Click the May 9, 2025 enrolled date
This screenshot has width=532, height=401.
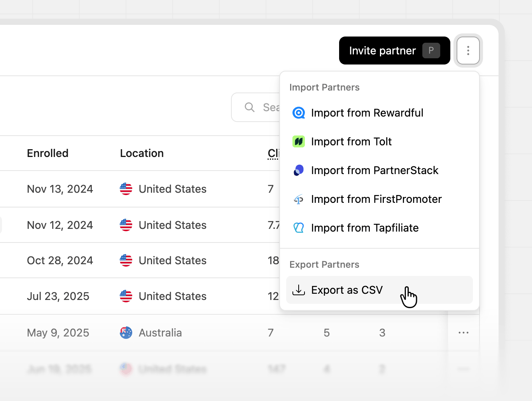coord(58,333)
